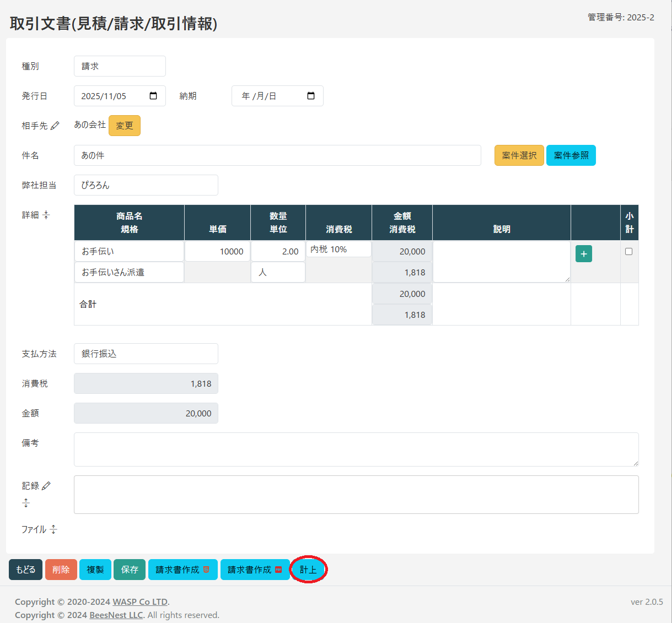672x623 pixels.
Task: Expand the 記録 section with arrows icon
Action: [26, 503]
